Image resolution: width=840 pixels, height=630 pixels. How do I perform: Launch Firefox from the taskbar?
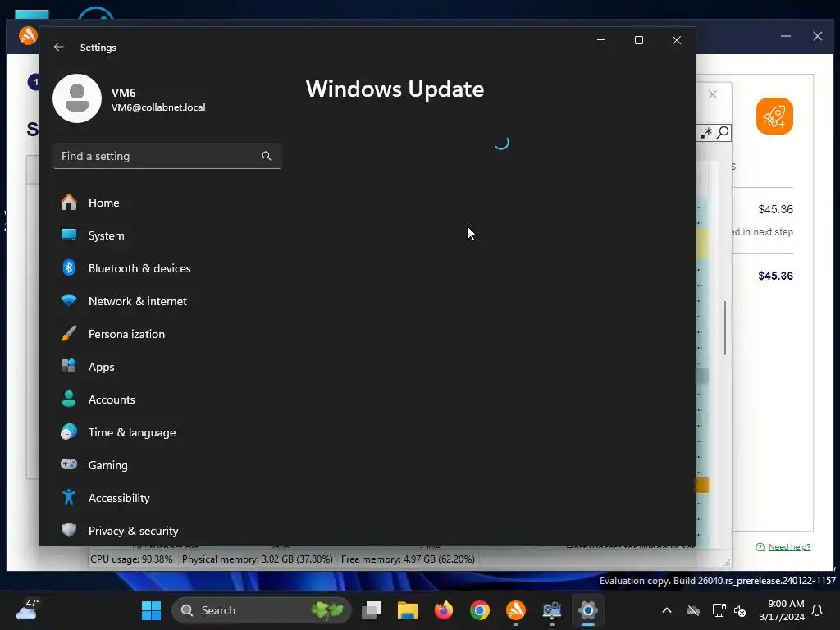[444, 610]
